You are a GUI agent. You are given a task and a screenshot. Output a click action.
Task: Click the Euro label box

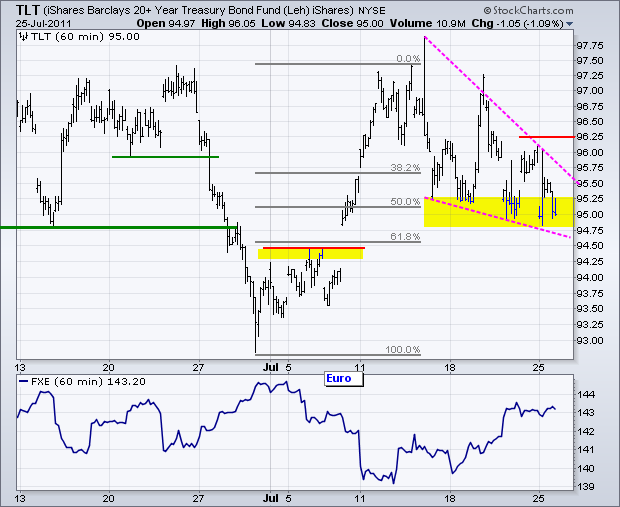pyautogui.click(x=343, y=379)
